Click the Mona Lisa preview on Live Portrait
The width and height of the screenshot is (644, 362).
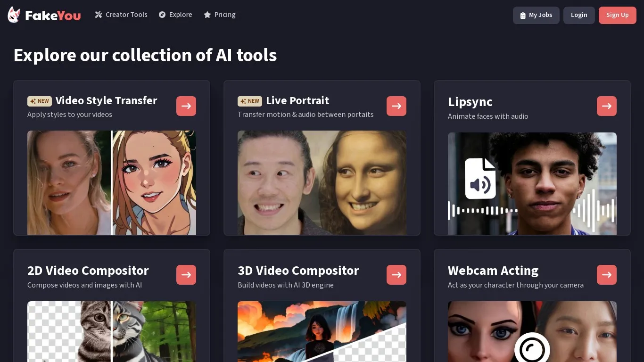click(364, 183)
